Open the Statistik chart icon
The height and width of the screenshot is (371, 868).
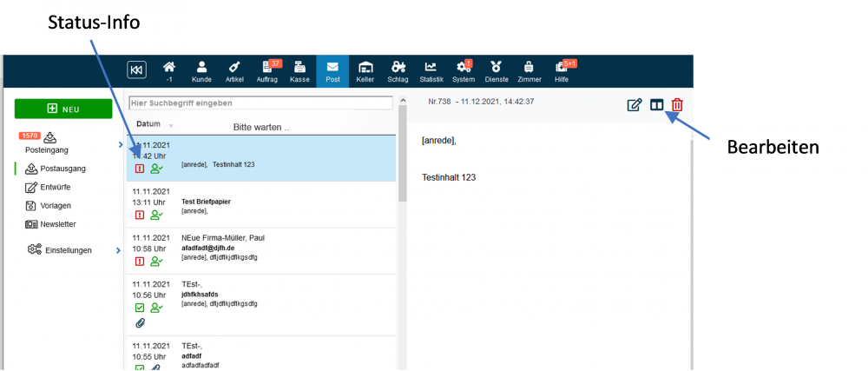(431, 71)
